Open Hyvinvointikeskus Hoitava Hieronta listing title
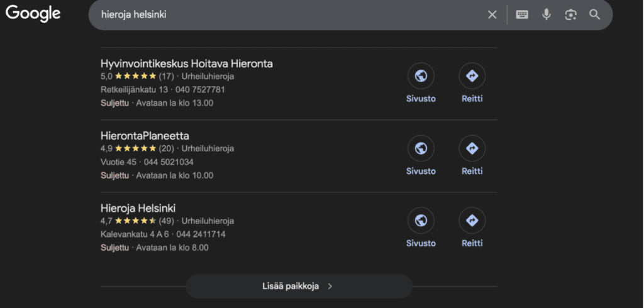The width and height of the screenshot is (644, 308). (186, 63)
